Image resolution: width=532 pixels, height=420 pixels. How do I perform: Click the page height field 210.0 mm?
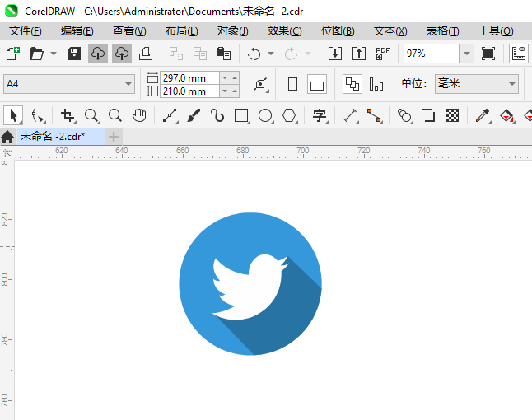(189, 91)
